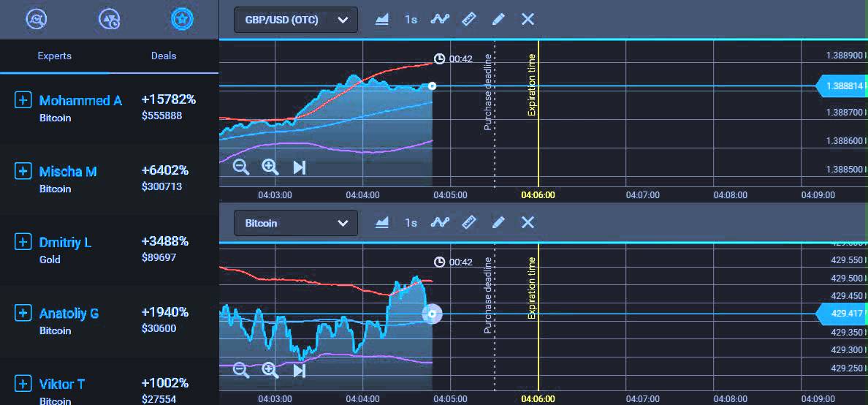Open the Bitcoin asset dropdown
Image resolution: width=868 pixels, height=405 pixels.
[296, 223]
